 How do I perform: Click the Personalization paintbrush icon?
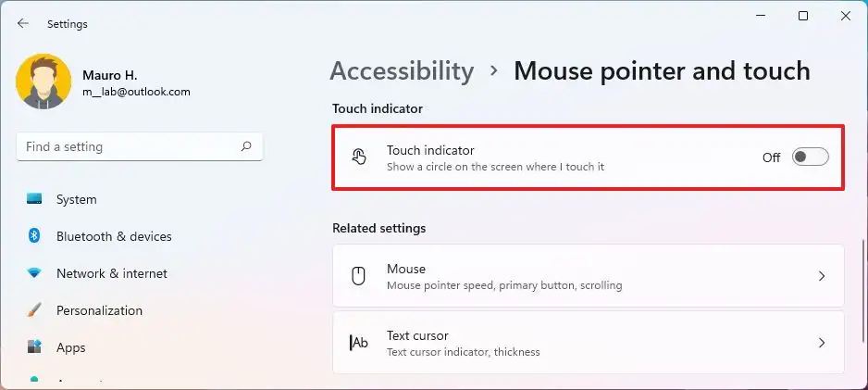[x=34, y=310]
